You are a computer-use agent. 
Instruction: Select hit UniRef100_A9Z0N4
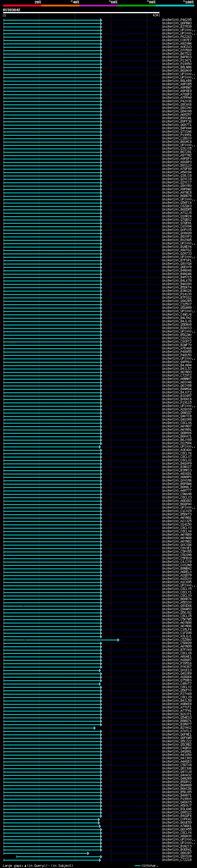177,43
